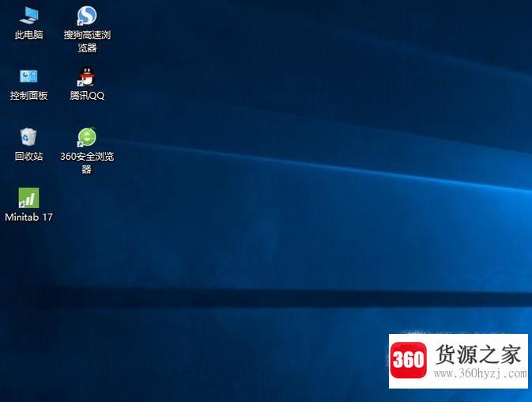Select the Minitab 17 shortcut icon
This screenshot has width=532, height=402.
pos(28,198)
